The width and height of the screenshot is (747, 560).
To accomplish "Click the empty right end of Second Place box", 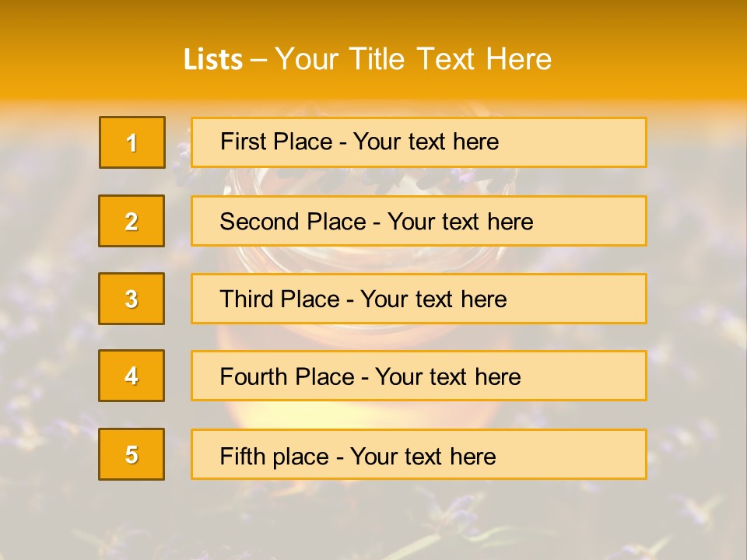I will (x=599, y=221).
